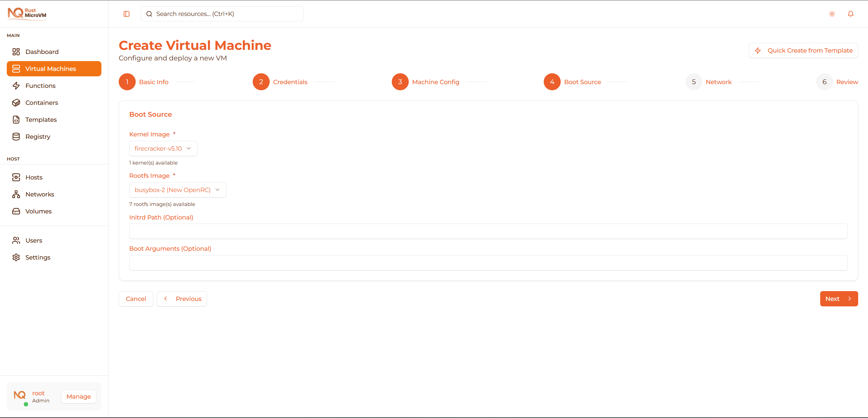The width and height of the screenshot is (868, 418).
Task: Navigate to Containers
Action: [41, 102]
